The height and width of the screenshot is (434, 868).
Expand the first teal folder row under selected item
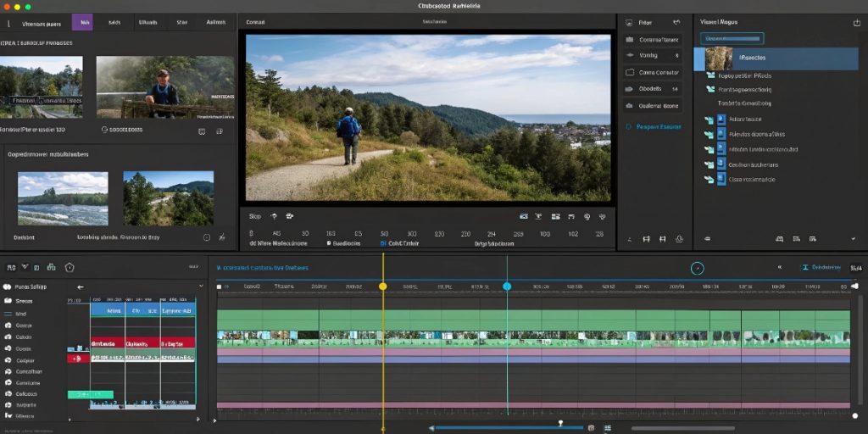[x=710, y=75]
